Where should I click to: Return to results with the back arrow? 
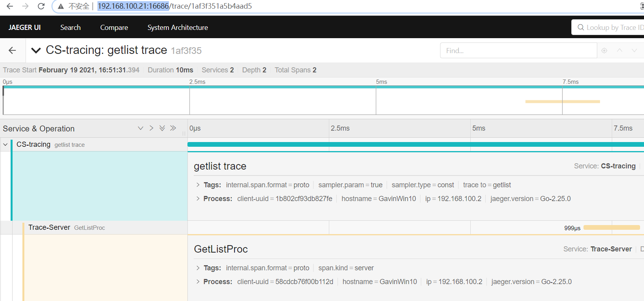tap(12, 50)
